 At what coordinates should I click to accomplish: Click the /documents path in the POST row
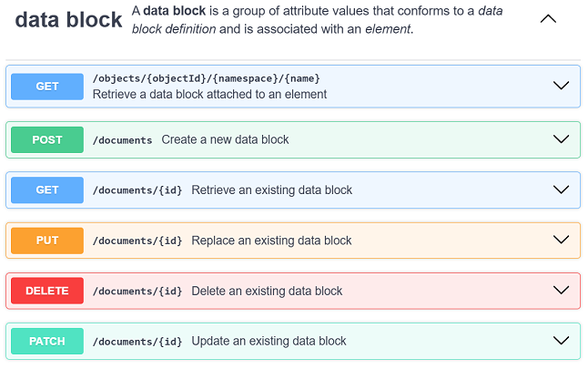122,140
